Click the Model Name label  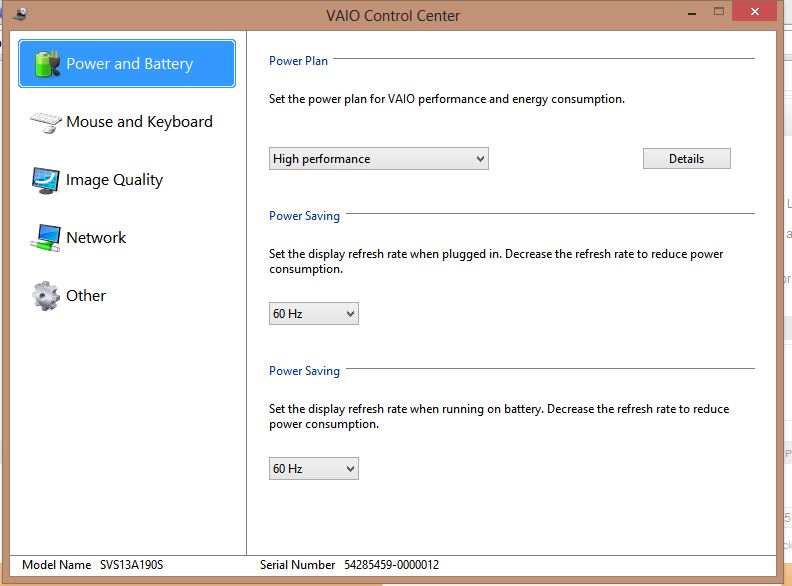click(57, 565)
